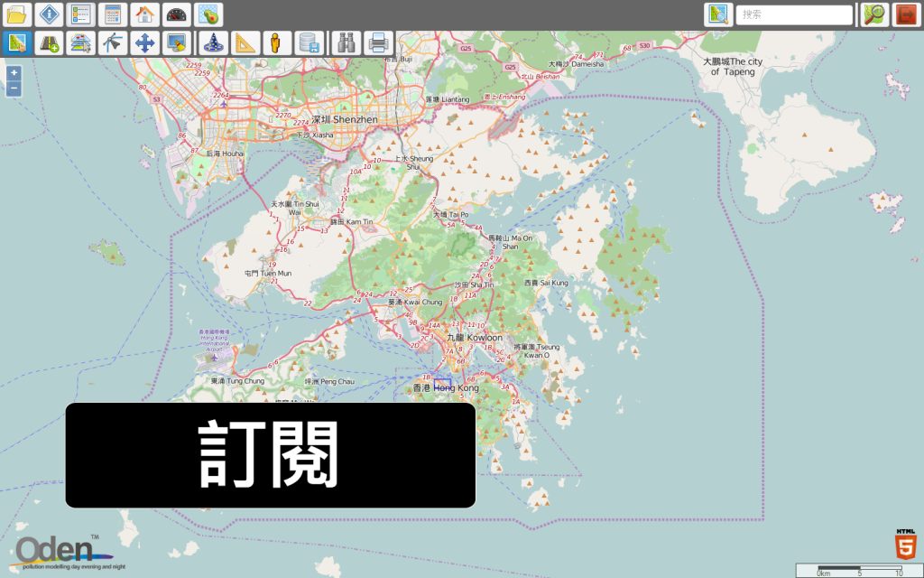
Task: Return to home view with the house icon
Action: click(143, 14)
